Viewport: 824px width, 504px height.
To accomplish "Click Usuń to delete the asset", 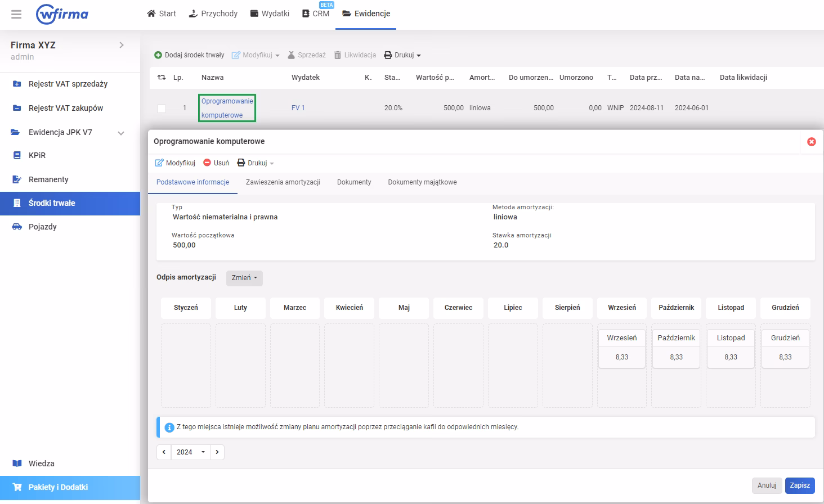I will [x=216, y=163].
